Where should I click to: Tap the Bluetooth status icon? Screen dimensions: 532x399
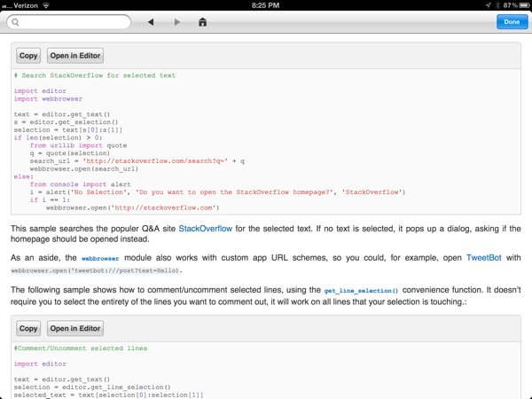(497, 5)
